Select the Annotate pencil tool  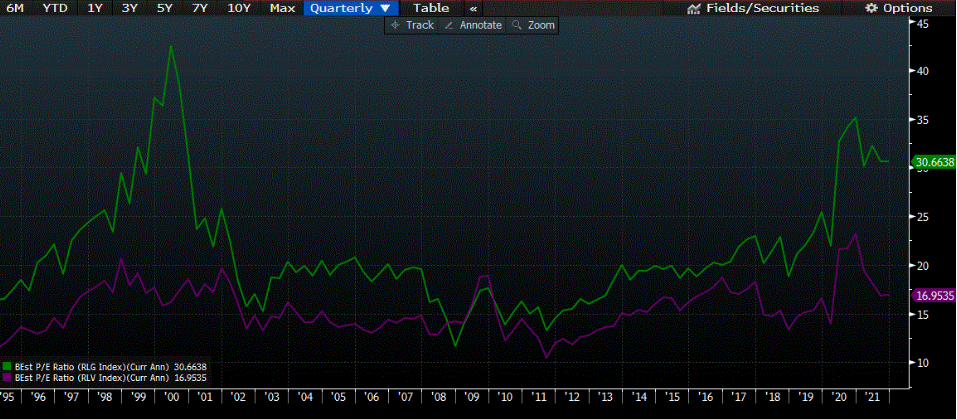click(447, 25)
